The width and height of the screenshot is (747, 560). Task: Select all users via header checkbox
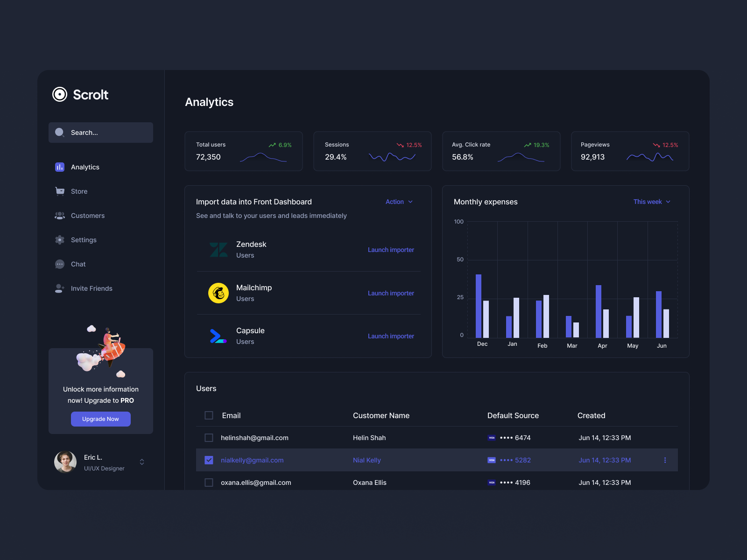pos(209,415)
